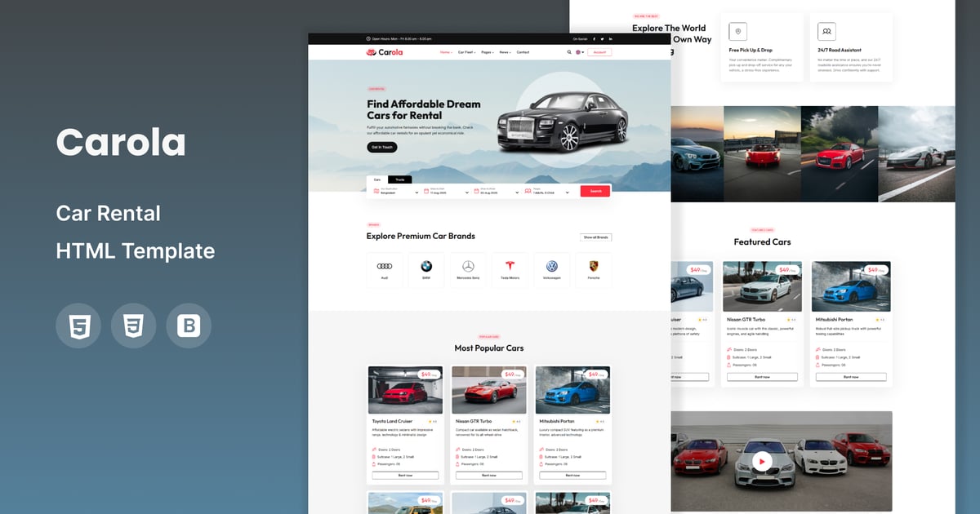Click Rent now on Toyota Land Cruiser card
Viewport: 980px width, 514px height.
point(405,475)
